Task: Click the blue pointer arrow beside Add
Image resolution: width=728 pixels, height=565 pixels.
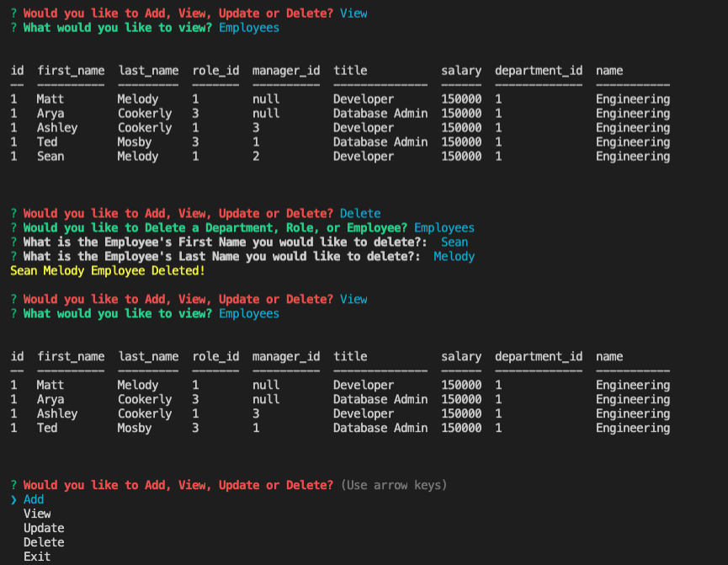Action: (x=13, y=499)
